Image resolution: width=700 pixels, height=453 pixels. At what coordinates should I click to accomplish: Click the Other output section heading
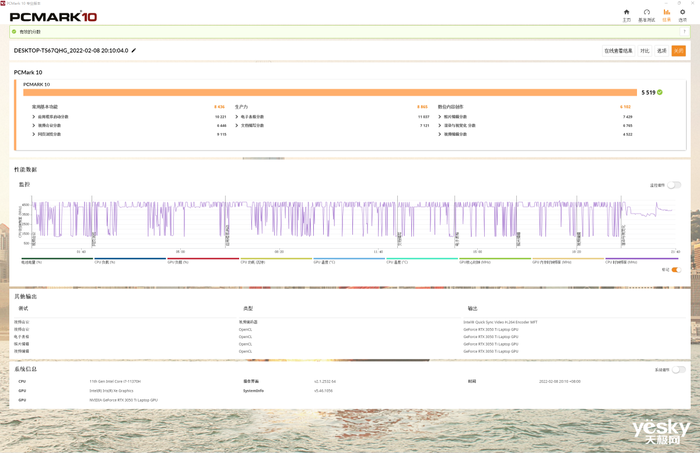(x=25, y=296)
